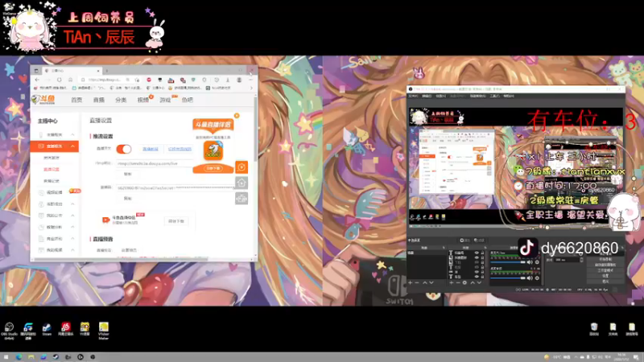Click the Steam icon on the taskbar
The image size is (644, 362).
(x=56, y=357)
